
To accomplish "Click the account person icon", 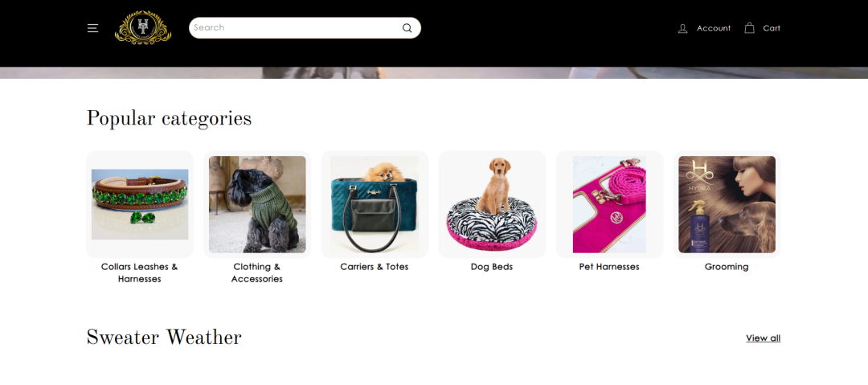I will coord(682,28).
